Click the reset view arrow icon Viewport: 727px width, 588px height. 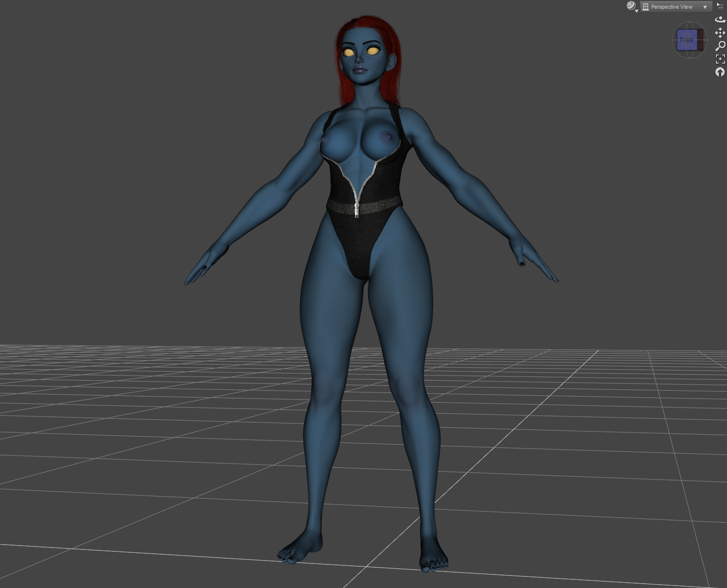(720, 72)
